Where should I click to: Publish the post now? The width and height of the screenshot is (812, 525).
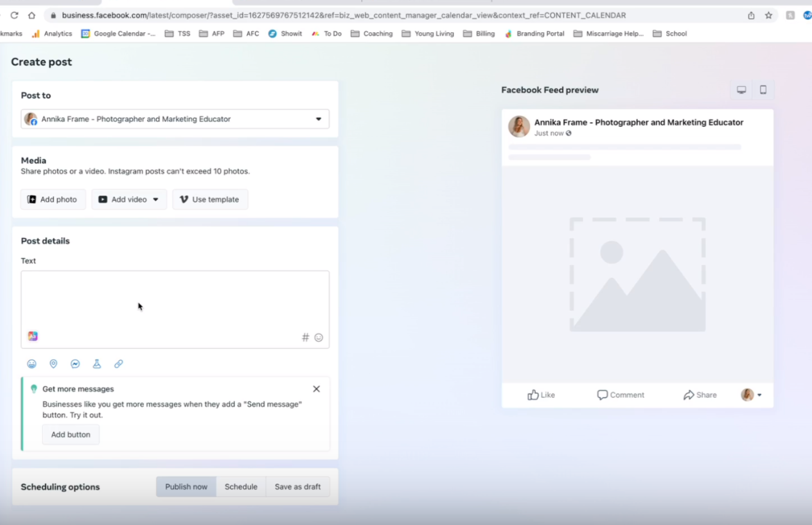click(x=186, y=486)
